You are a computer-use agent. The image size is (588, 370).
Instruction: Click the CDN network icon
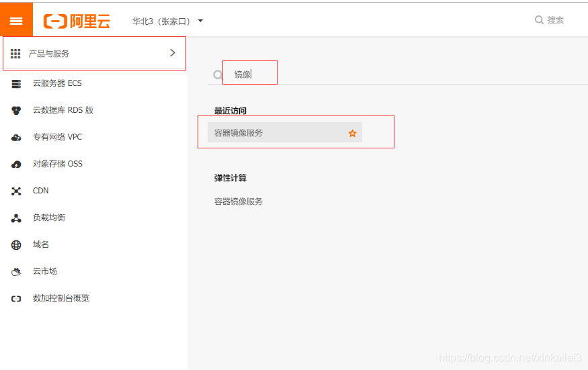[16, 191]
